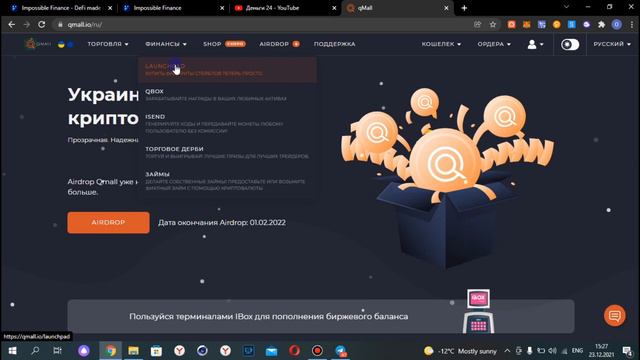Open Chrome three-dot menu
640x360 pixels.
click(x=632, y=24)
